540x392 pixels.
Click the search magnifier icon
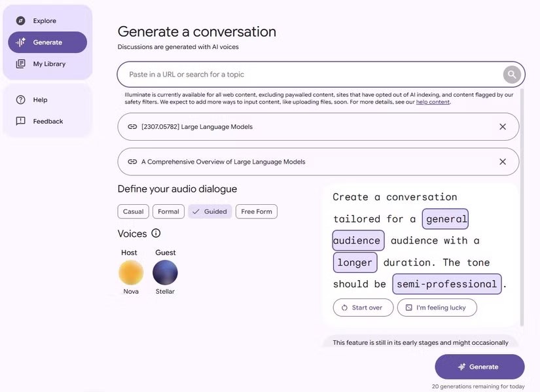[x=512, y=75]
